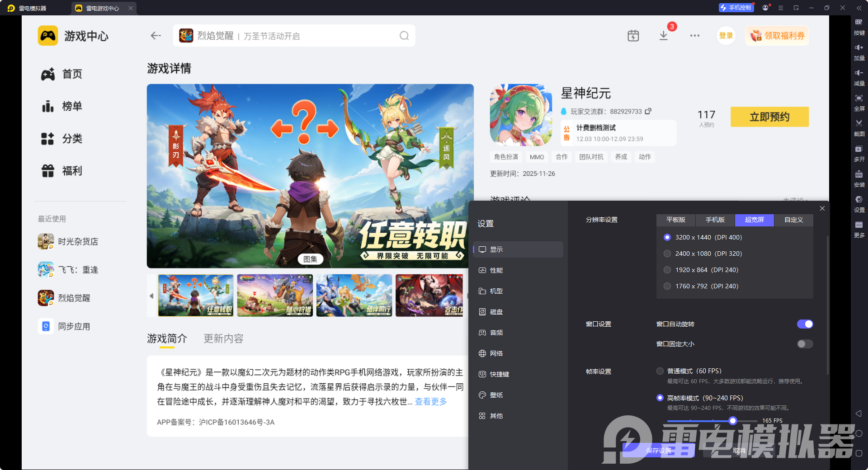The height and width of the screenshot is (470, 868).
Task: Select the 音频 audio settings category
Action: coord(495,332)
